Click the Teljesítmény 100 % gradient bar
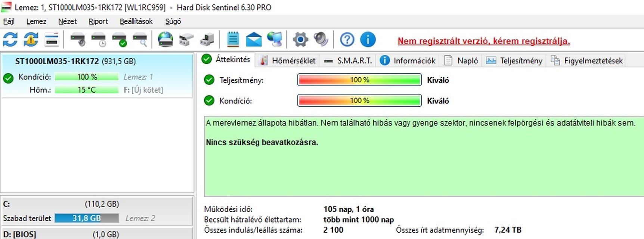This screenshot has width=644, height=239. [x=359, y=80]
